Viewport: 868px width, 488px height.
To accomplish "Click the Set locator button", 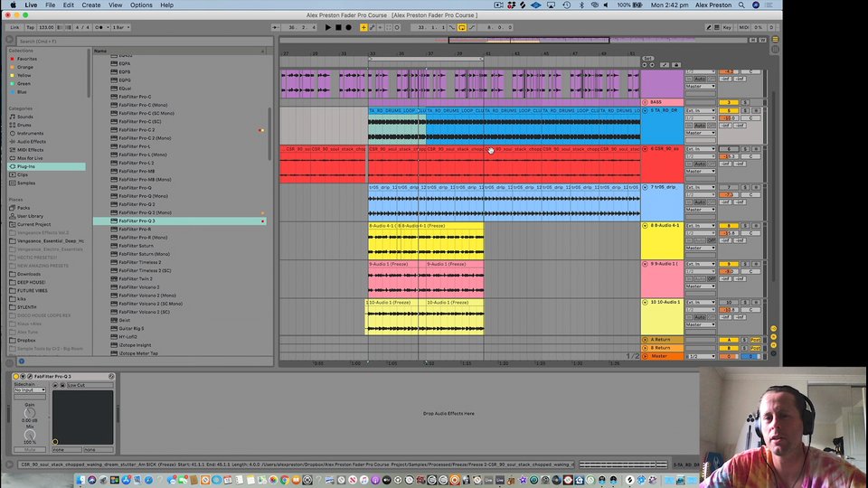I will (647, 59).
